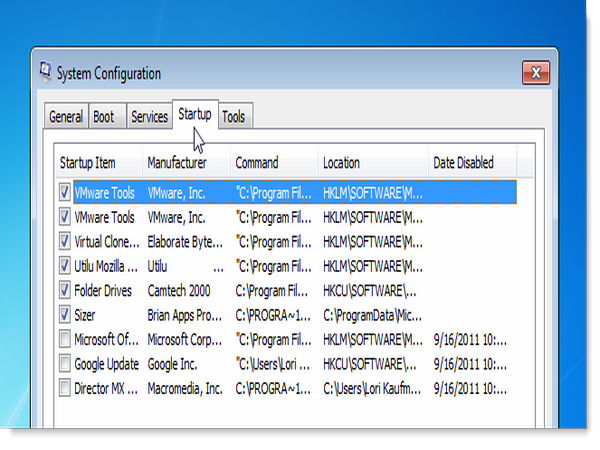Uncheck the Sizer startup item
This screenshot has height=450, width=600.
pyautogui.click(x=65, y=315)
